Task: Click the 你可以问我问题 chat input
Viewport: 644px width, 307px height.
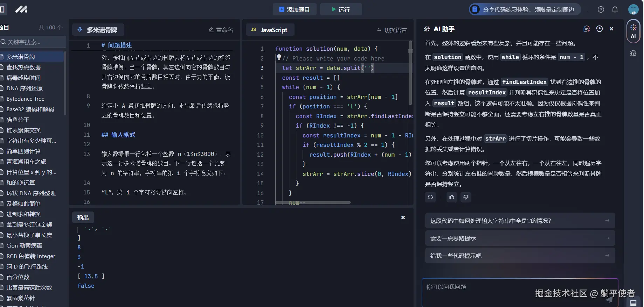Action: click(x=520, y=292)
